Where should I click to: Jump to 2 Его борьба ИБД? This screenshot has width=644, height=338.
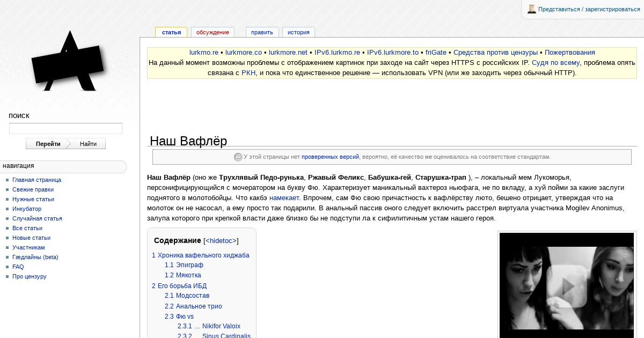pos(179,286)
